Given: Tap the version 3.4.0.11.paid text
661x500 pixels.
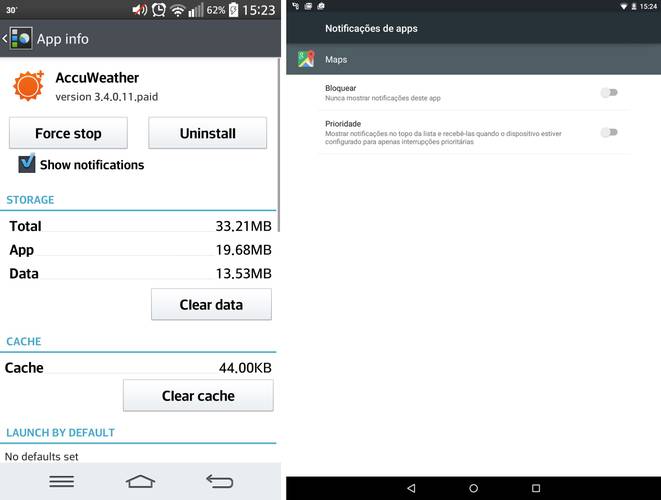Looking at the screenshot, I should (107, 97).
